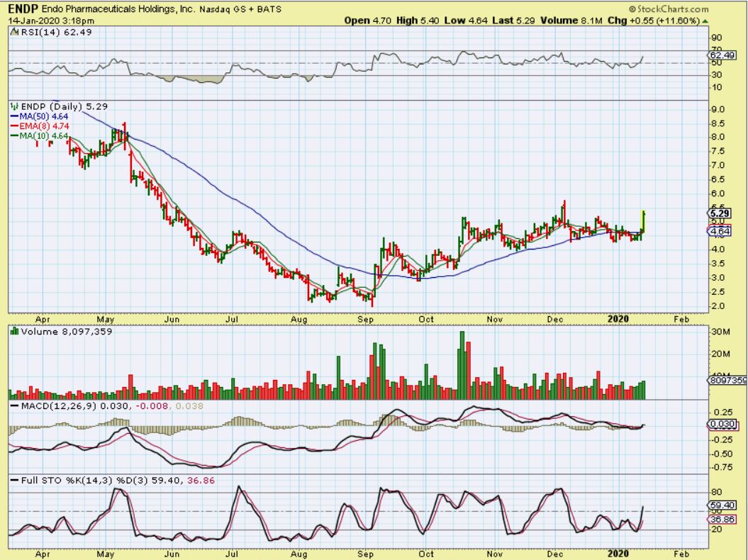Click the 4.64 moving average price tag
Viewport: 748px width, 560px height.
(720, 231)
